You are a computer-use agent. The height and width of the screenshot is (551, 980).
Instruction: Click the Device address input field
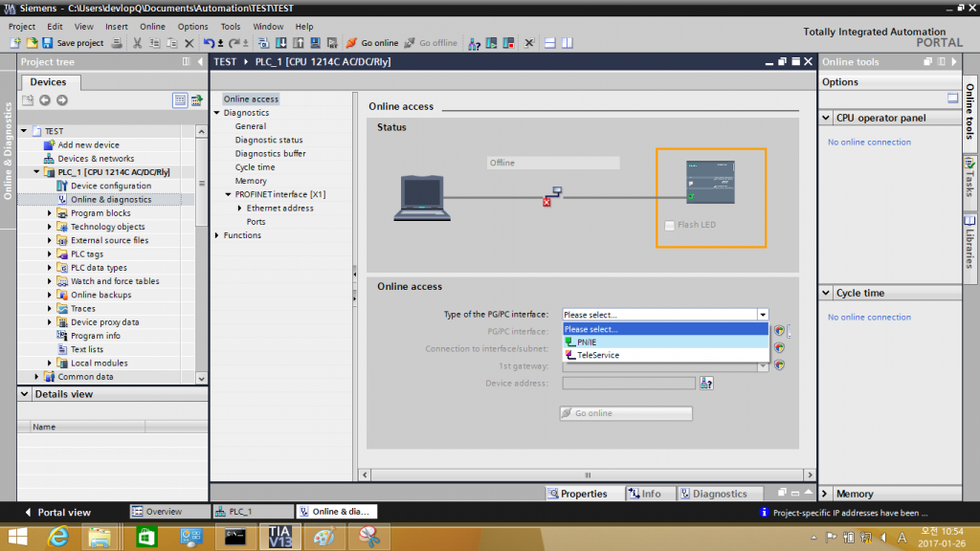pos(628,383)
